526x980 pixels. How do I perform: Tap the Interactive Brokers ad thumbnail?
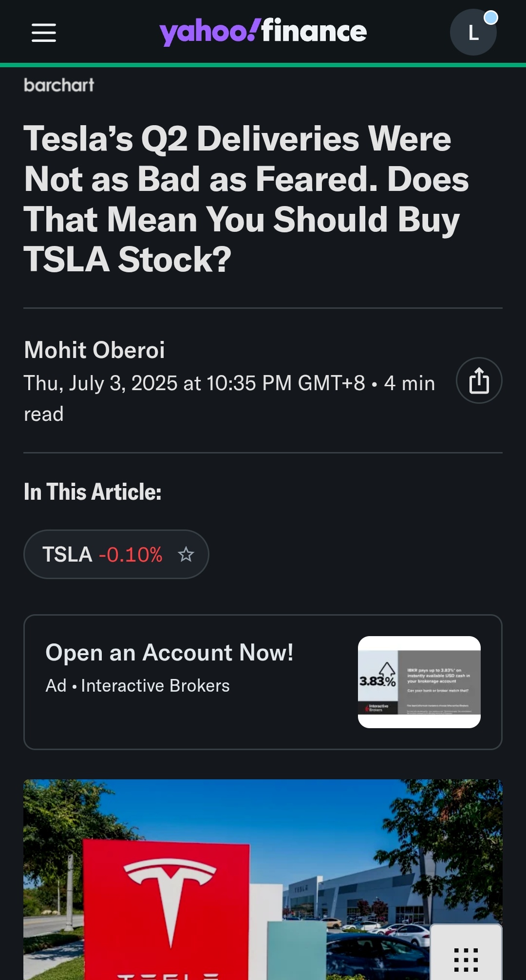pyautogui.click(x=419, y=682)
